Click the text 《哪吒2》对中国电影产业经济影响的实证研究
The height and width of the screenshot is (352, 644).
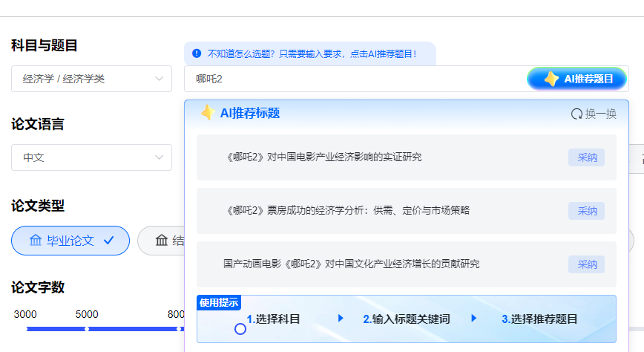click(323, 157)
